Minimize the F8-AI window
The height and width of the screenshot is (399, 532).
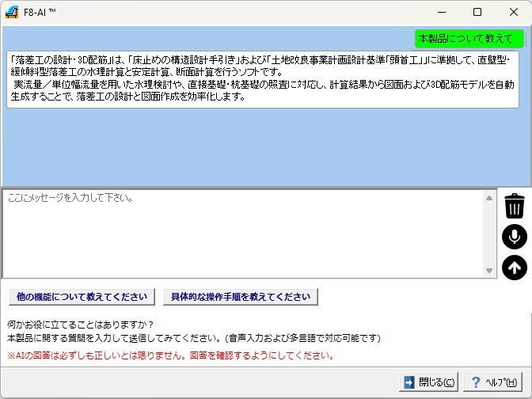[x=440, y=13]
